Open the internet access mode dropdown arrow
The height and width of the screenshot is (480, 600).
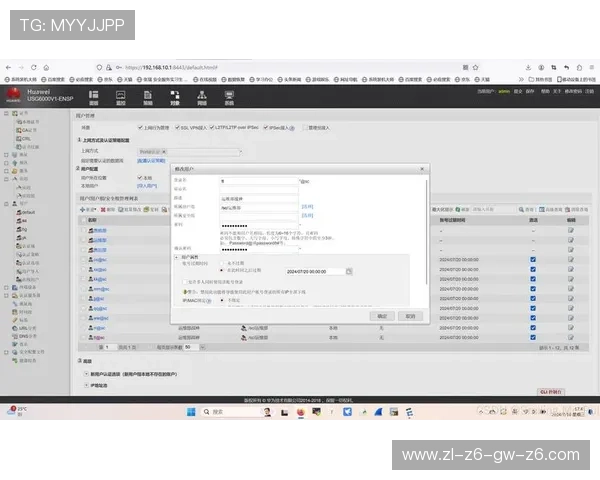point(240,152)
